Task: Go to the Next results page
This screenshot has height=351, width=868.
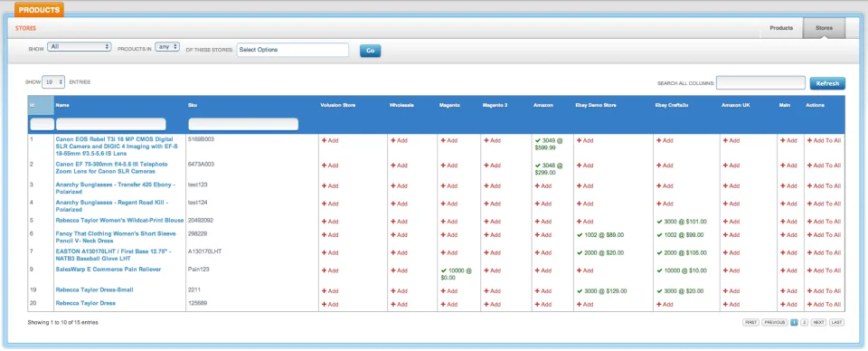Action: coord(819,322)
